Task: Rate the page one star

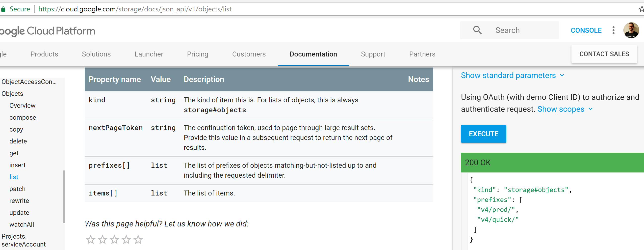Action: pos(91,239)
